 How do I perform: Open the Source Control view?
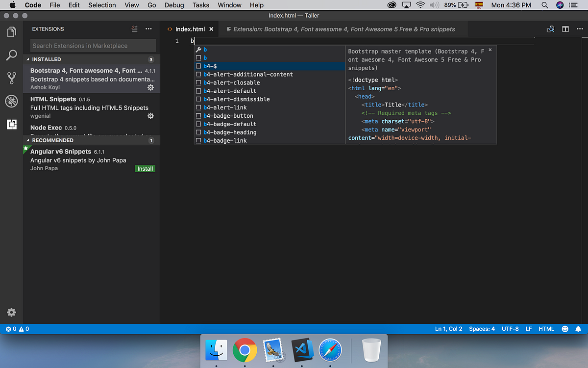coord(11,78)
